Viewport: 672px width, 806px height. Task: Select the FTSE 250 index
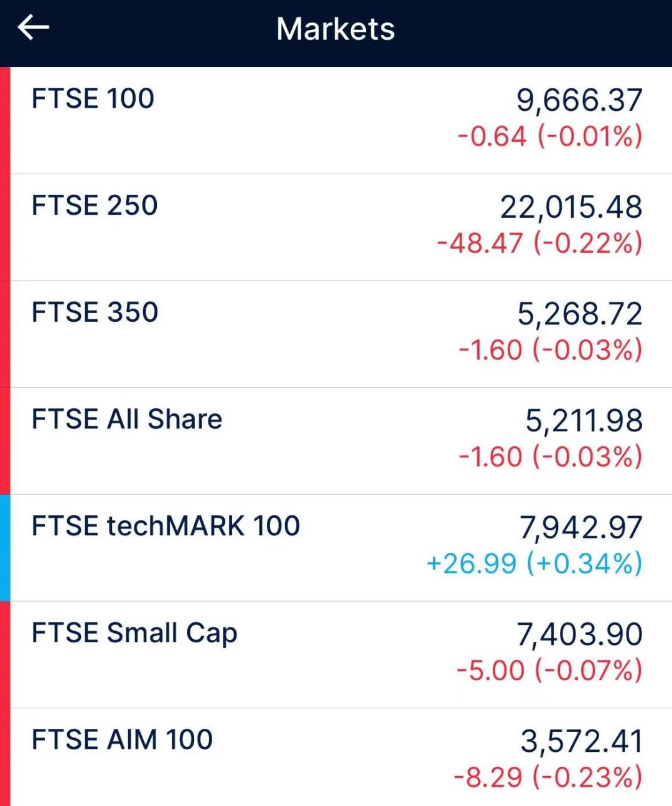click(95, 206)
